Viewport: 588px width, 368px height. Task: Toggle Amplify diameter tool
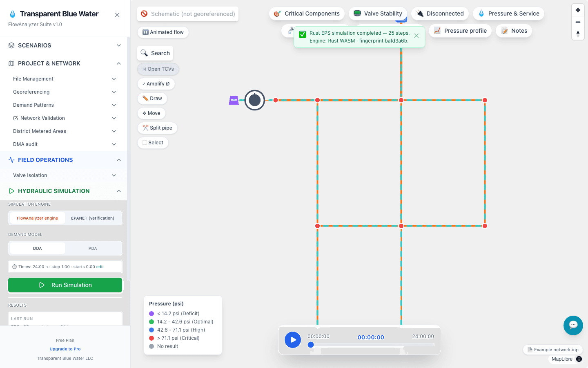pyautogui.click(x=156, y=84)
